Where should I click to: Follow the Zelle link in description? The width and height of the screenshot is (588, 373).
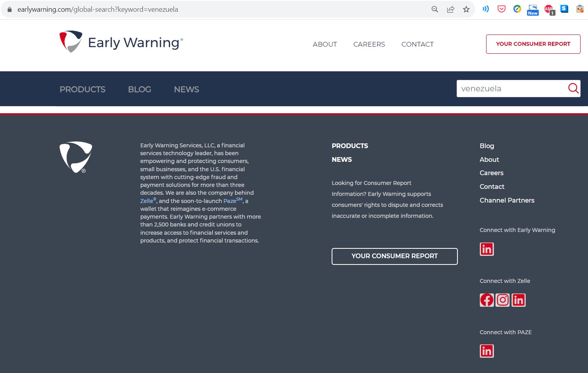[148, 201]
